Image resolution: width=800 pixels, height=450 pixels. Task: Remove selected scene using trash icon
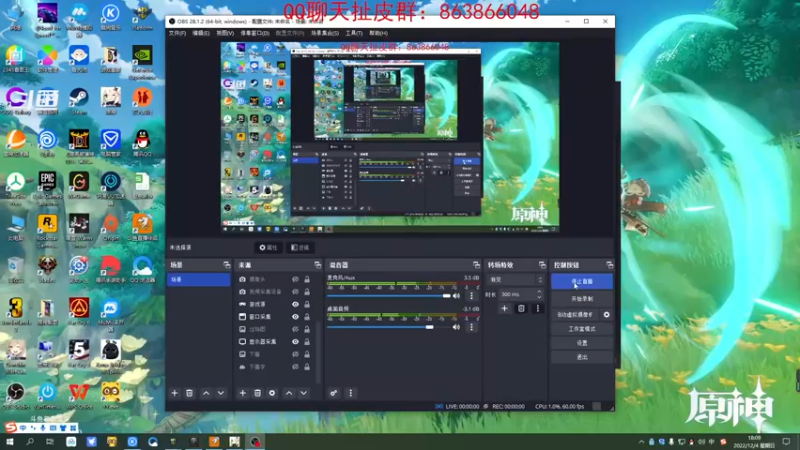point(189,393)
